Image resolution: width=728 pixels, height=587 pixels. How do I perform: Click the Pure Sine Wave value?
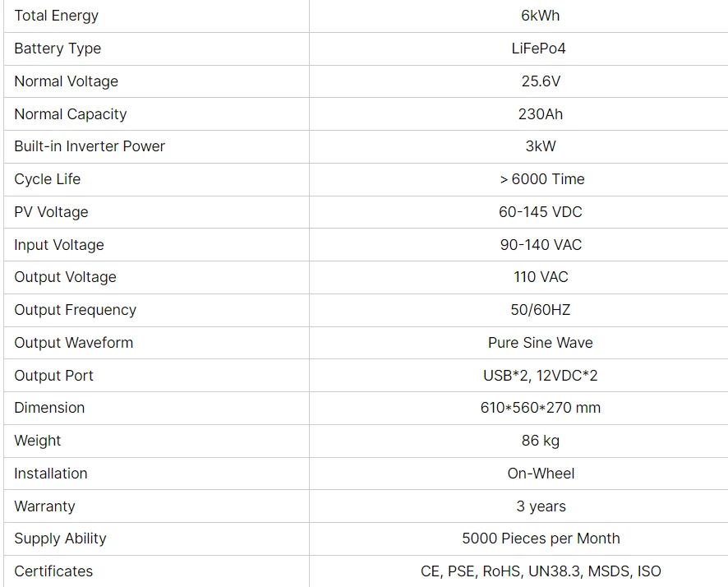pyautogui.click(x=541, y=343)
